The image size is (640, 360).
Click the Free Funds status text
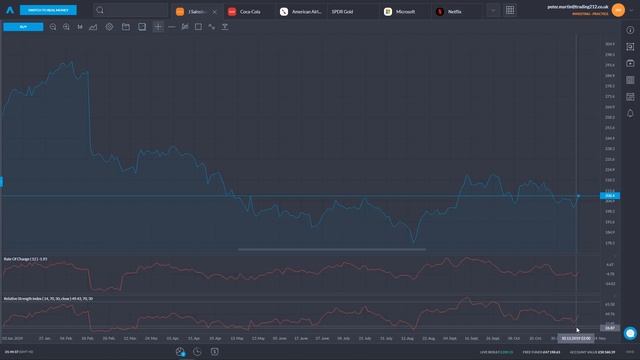pyautogui.click(x=541, y=352)
